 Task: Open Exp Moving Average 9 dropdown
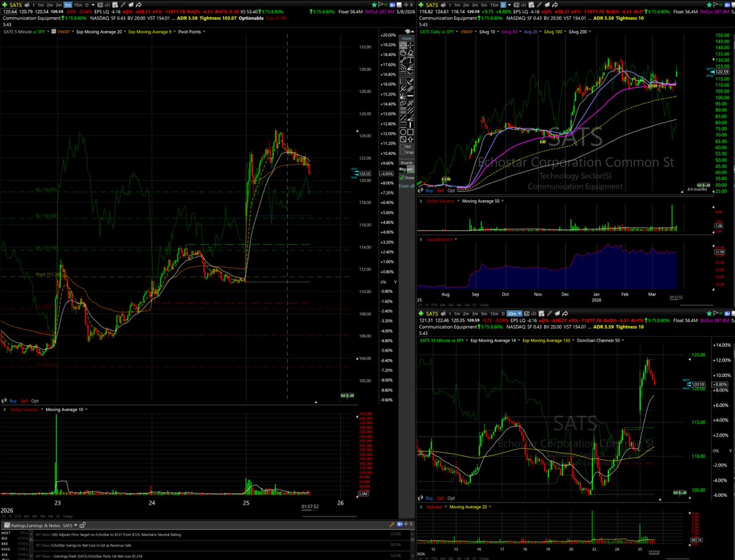point(175,32)
